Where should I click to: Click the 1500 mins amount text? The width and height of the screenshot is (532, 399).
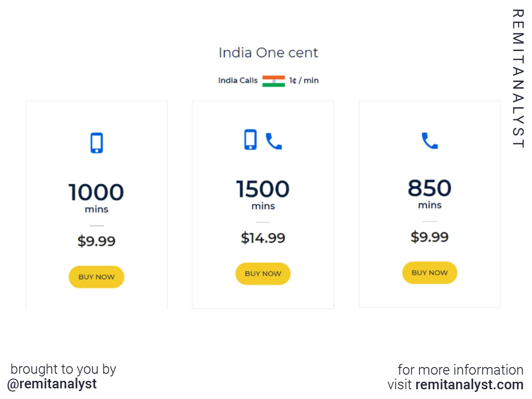[263, 194]
